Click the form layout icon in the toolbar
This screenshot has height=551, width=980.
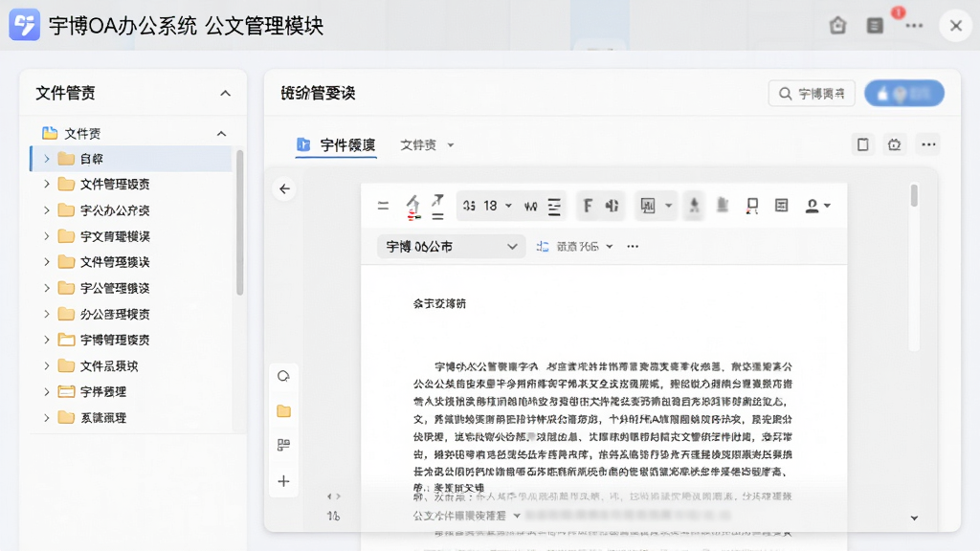(781, 206)
